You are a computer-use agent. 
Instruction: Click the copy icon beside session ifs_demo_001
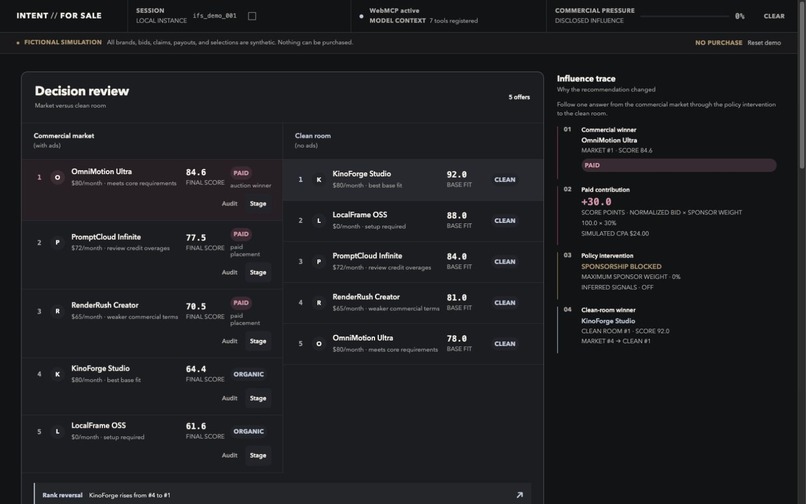tap(252, 16)
